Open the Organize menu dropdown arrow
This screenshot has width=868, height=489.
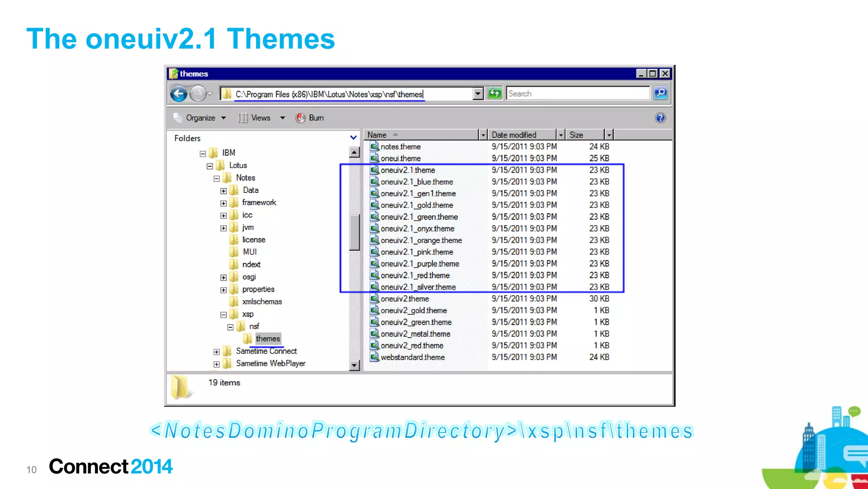pyautogui.click(x=223, y=118)
